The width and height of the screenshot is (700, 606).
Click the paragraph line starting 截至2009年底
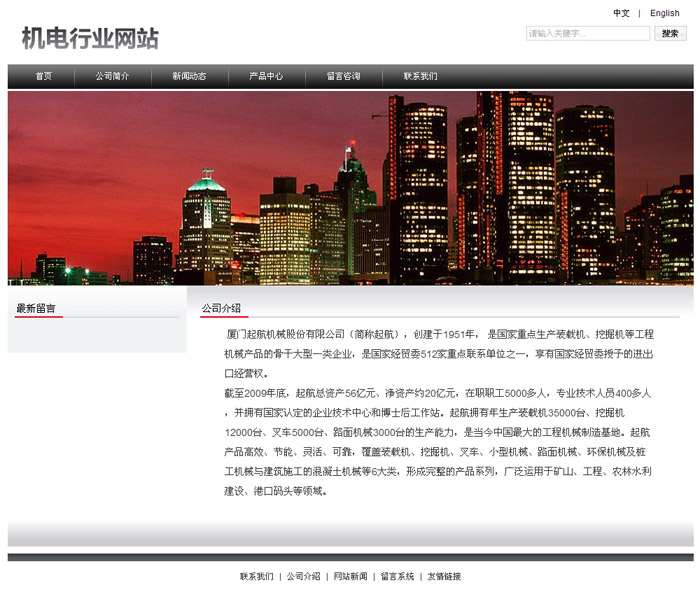point(438,393)
